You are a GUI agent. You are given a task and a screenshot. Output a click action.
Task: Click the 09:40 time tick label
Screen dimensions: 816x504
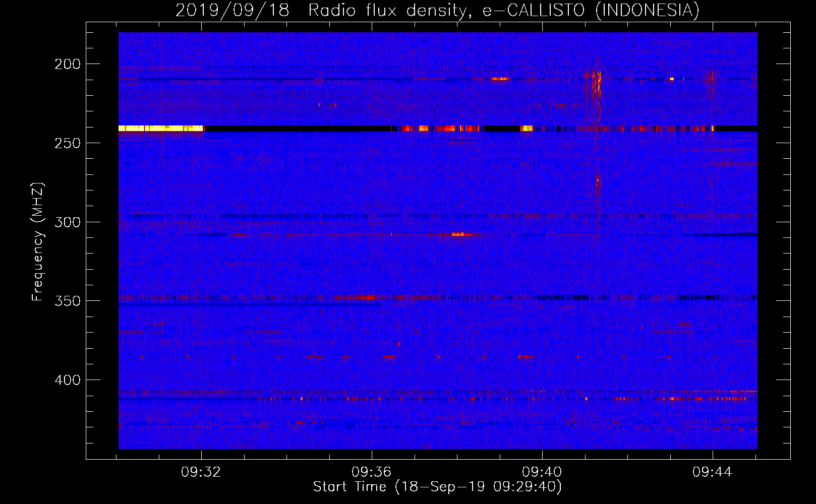[x=542, y=472]
